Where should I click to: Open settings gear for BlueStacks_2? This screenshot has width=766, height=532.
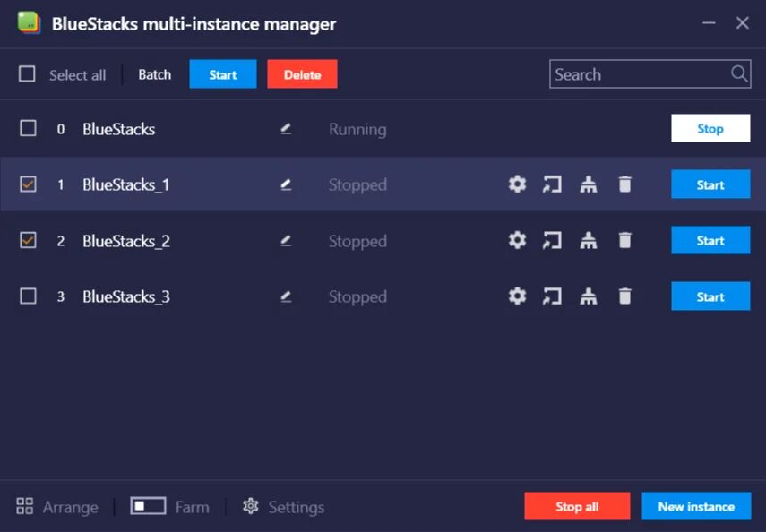(517, 240)
